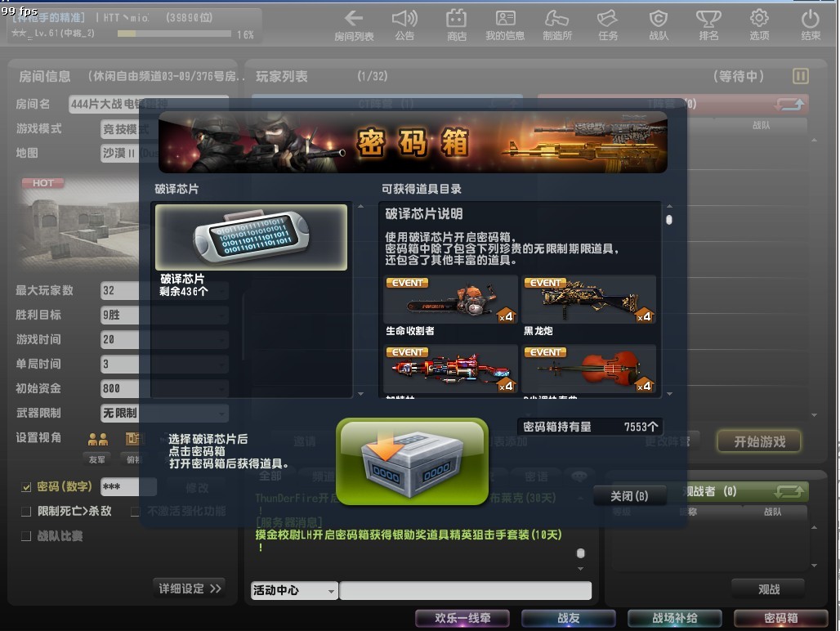Click the max players value 32
This screenshot has height=631, width=840.
pos(120,290)
